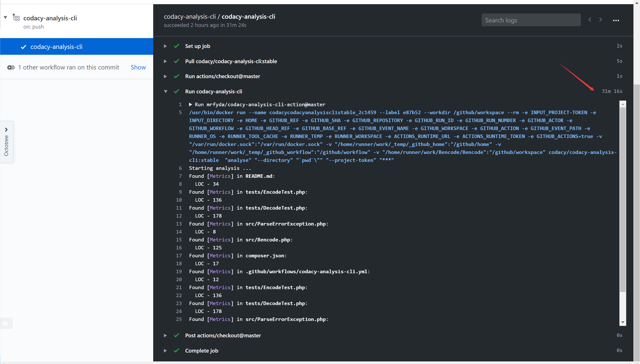Go to next search result

click(x=600, y=20)
